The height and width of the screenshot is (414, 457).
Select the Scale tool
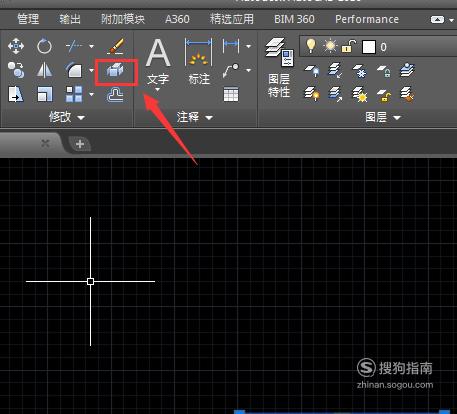coord(44,94)
